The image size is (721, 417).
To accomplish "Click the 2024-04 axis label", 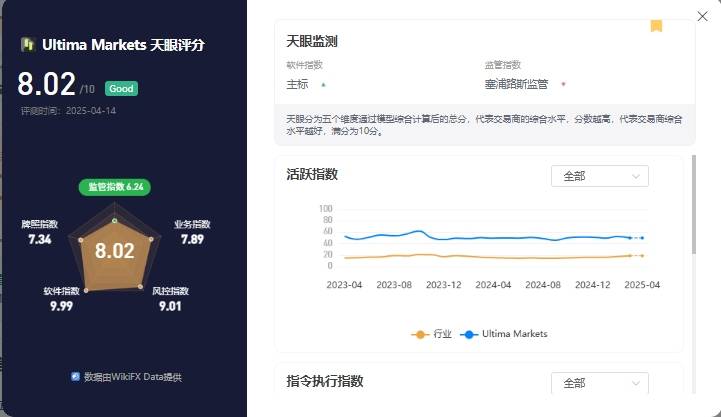I will [493, 285].
